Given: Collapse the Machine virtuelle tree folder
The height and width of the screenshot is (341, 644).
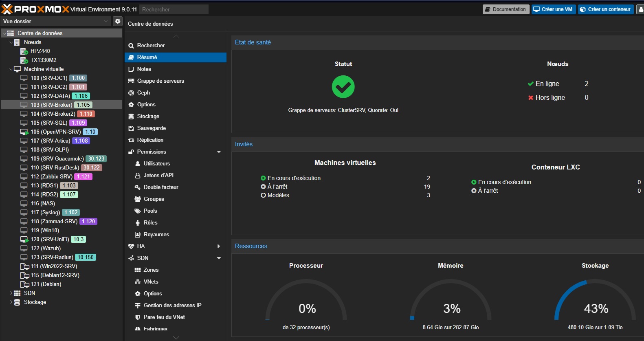Looking at the screenshot, I should (11, 69).
